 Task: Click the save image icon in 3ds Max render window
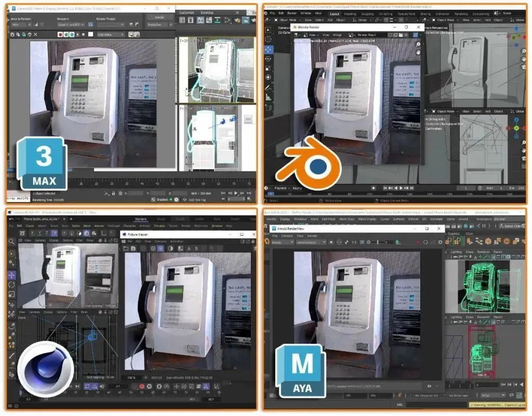pos(12,35)
